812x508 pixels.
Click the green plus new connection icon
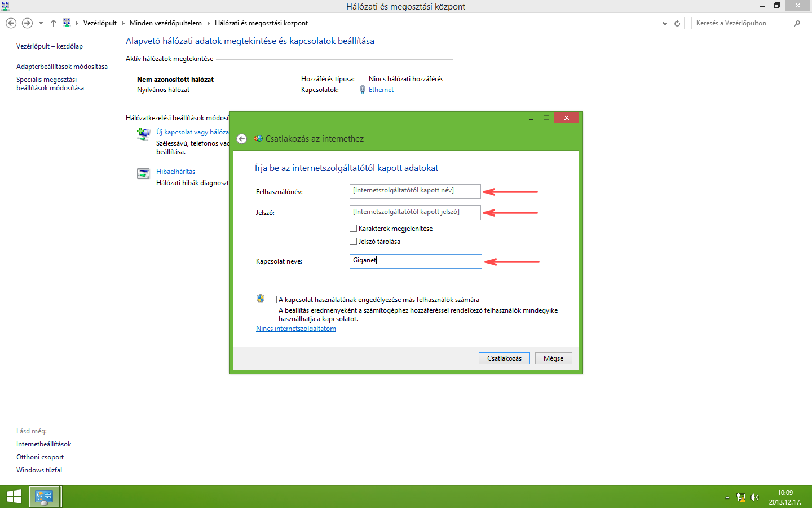tap(143, 134)
